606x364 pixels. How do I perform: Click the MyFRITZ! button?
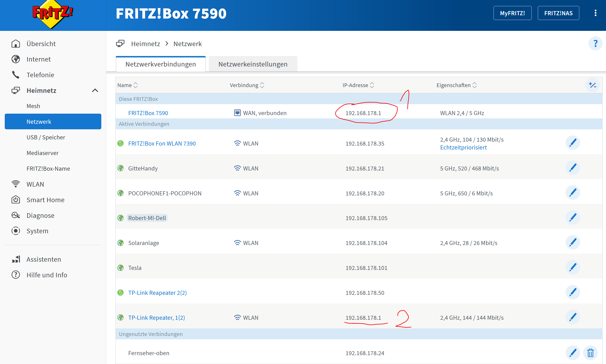coord(512,13)
